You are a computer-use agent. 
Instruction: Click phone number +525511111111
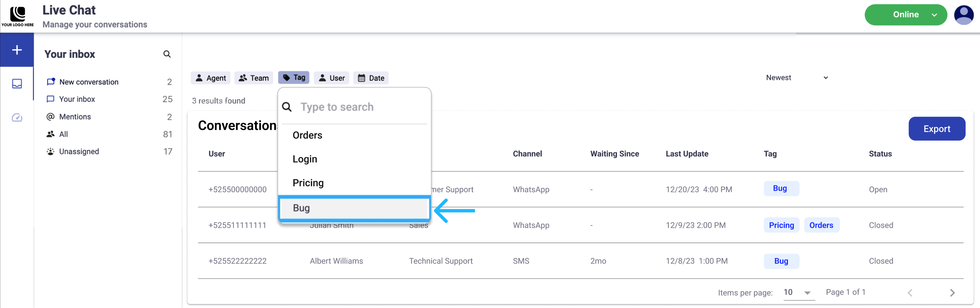click(x=237, y=225)
